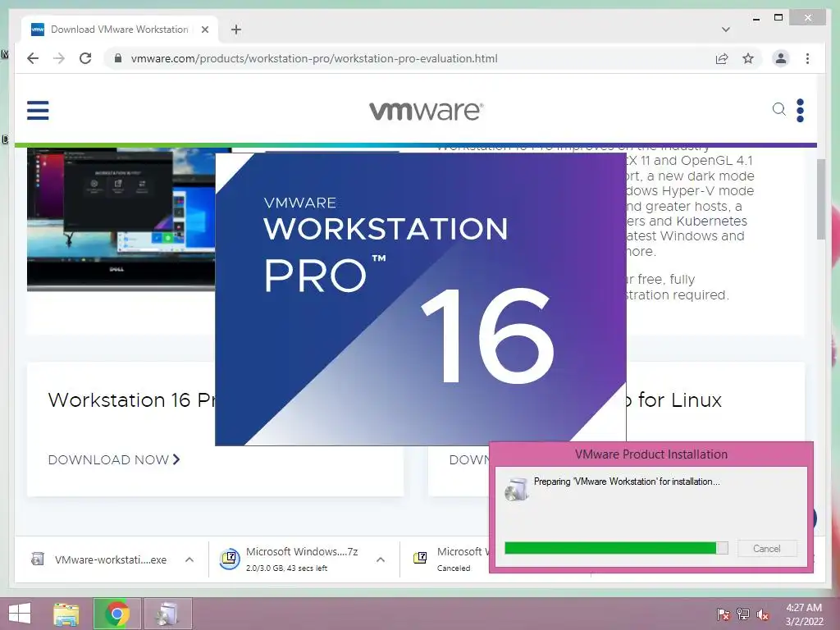This screenshot has width=840, height=630.
Task: Click the Workstation 16 Pr card heading
Action: [x=131, y=400]
